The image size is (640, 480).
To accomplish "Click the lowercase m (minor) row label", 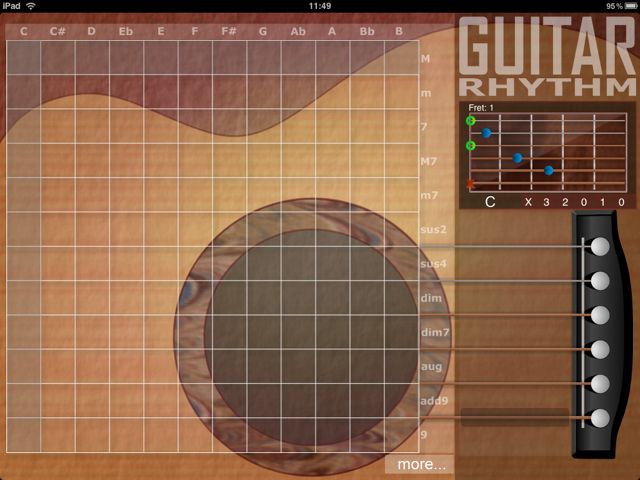I will tap(426, 93).
